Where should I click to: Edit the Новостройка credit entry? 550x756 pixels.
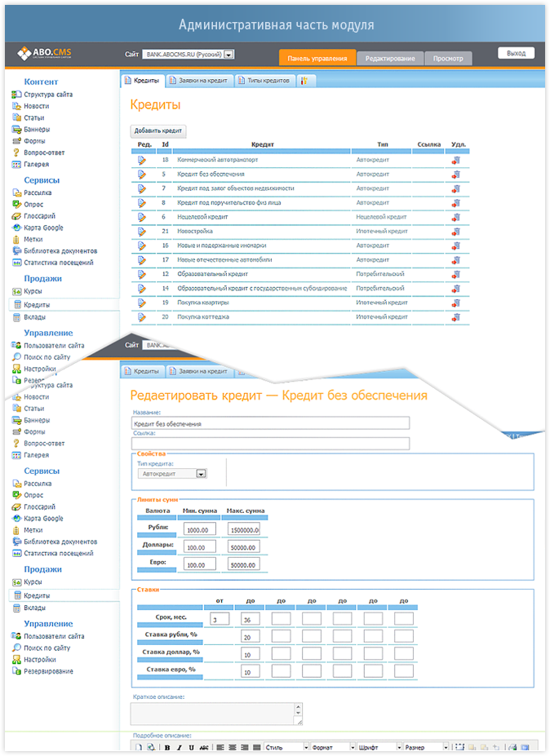pyautogui.click(x=141, y=232)
